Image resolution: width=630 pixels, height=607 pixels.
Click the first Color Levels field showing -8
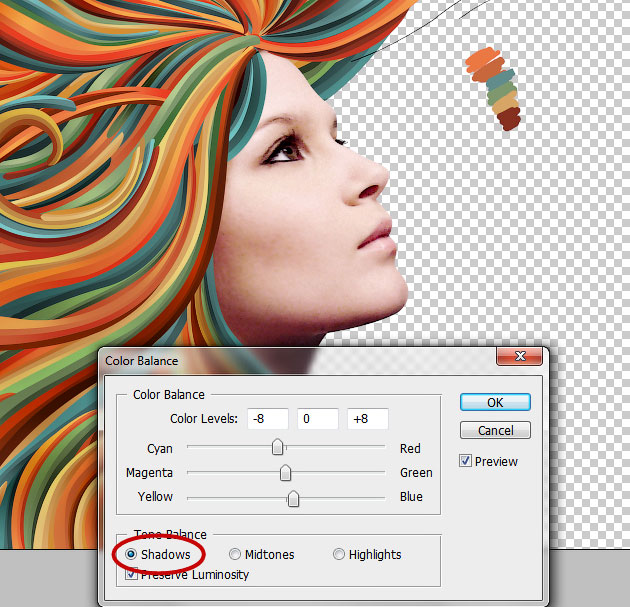coord(268,419)
